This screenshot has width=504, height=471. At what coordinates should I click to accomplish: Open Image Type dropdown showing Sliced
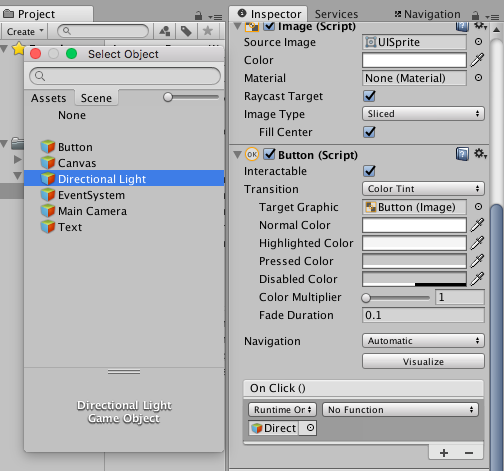pyautogui.click(x=423, y=114)
